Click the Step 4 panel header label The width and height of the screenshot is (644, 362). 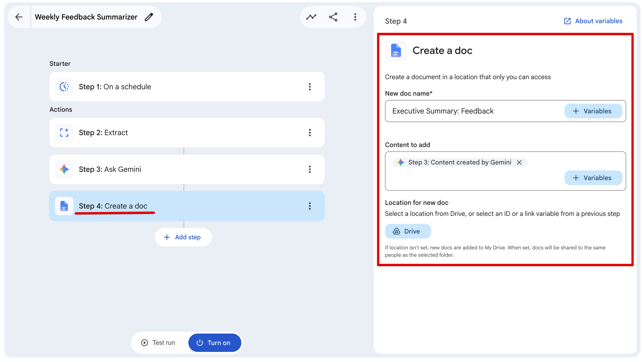coord(396,21)
